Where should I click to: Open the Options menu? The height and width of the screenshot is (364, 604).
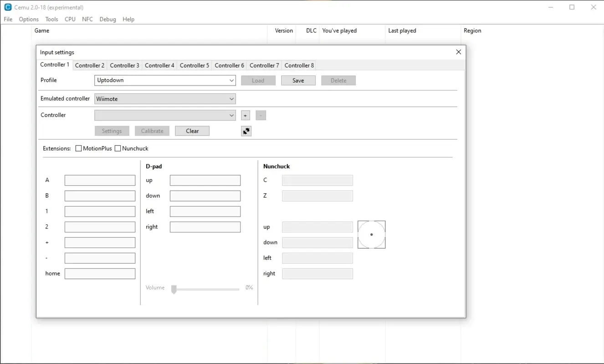(x=29, y=19)
